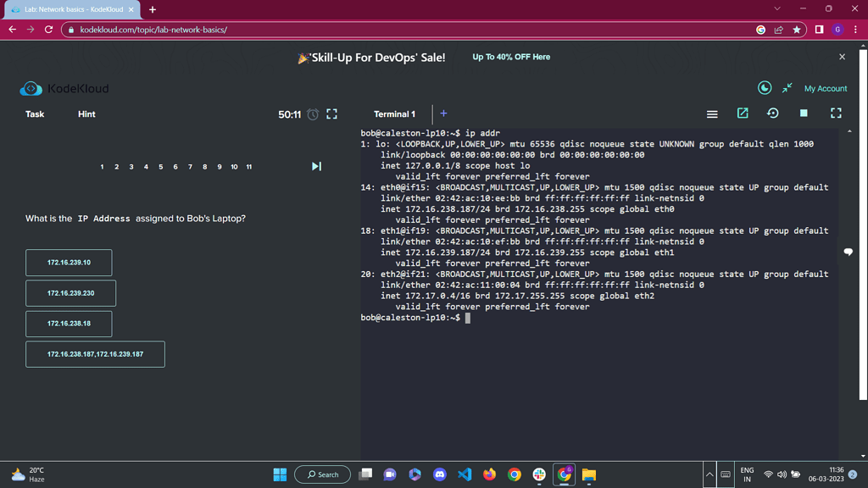Bookmark this page with the star
Screen dimensions: 868x488
click(x=797, y=30)
